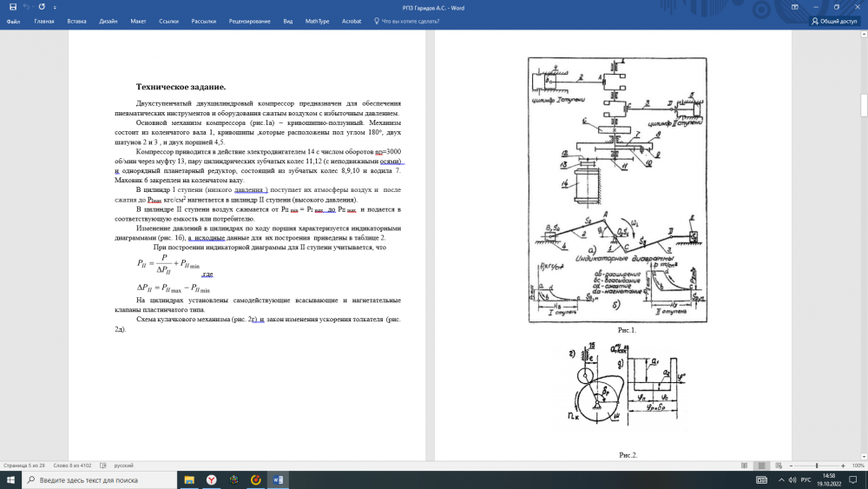Viewport: 868px width, 489px height.
Task: Click the Redo/Repeat icon in title bar
Action: 42,7
